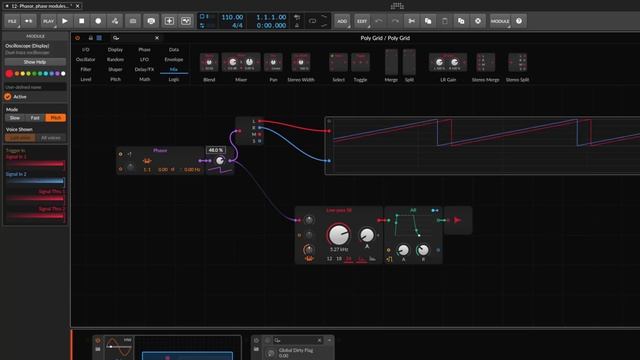This screenshot has width=640, height=360.
Task: Click the scissors cut icon
Action: click(x=411, y=21)
